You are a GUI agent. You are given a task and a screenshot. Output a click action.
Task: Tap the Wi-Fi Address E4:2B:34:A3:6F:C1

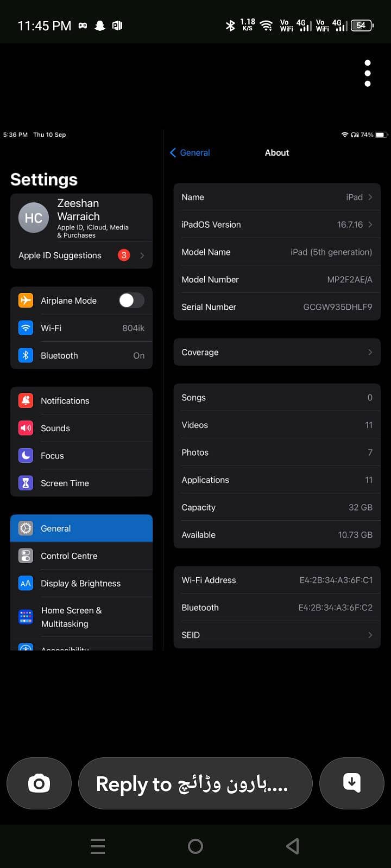coord(336,580)
